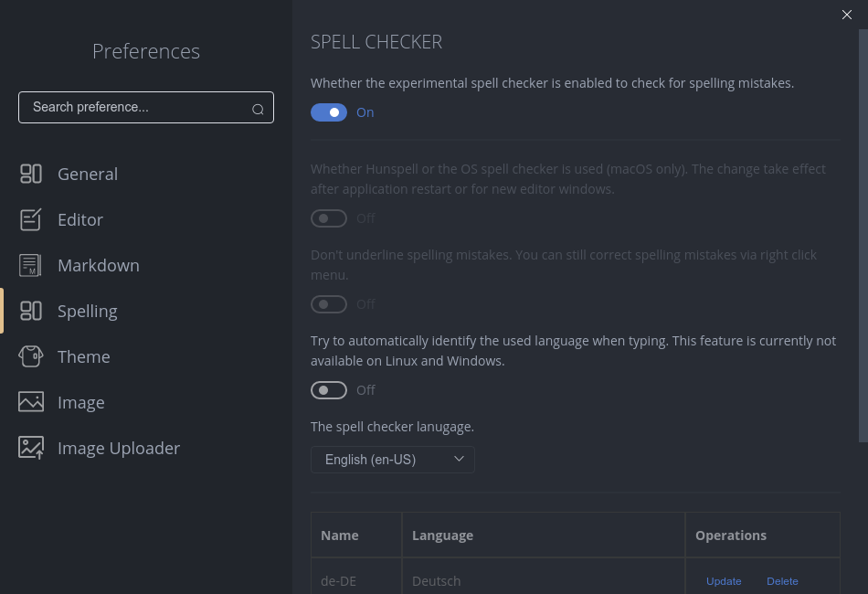868x594 pixels.
Task: Click the Image Uploader icon
Action: [x=30, y=448]
